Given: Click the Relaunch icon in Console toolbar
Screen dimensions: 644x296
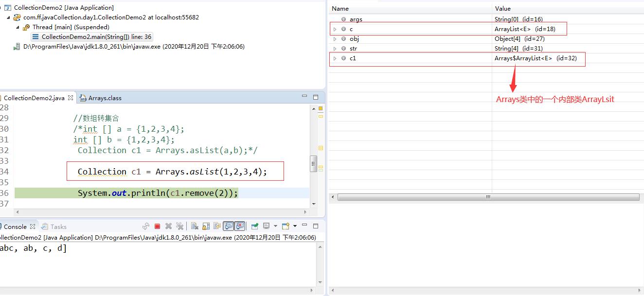Looking at the screenshot, I should click(x=146, y=226).
